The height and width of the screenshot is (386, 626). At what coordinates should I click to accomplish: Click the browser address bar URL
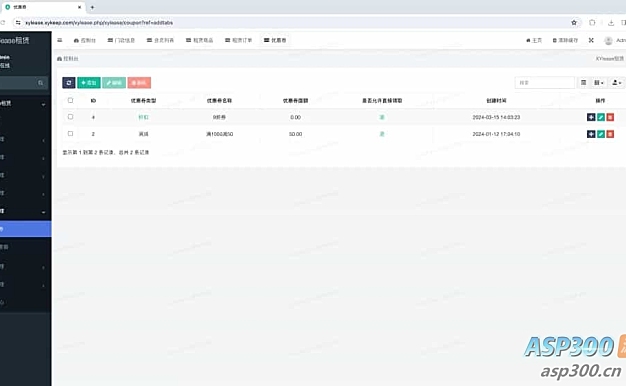pos(99,23)
